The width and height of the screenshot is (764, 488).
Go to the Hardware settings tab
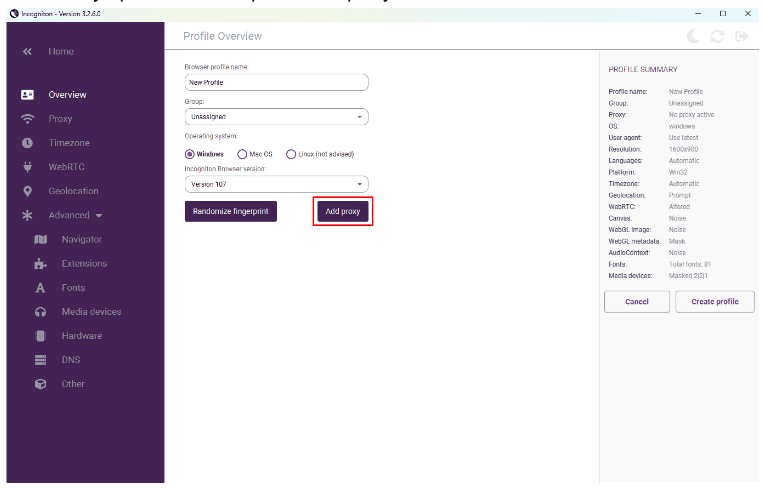tap(81, 336)
